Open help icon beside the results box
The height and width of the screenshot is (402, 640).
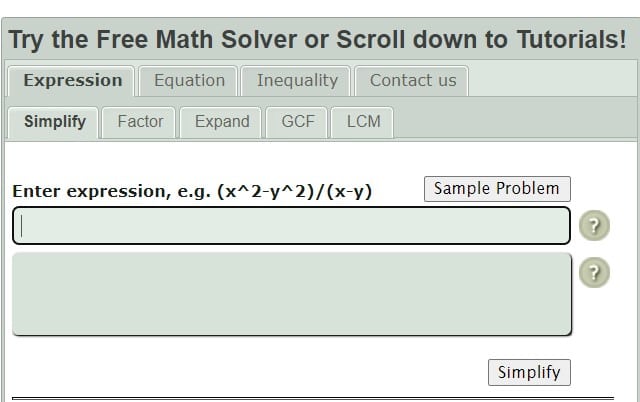point(594,272)
